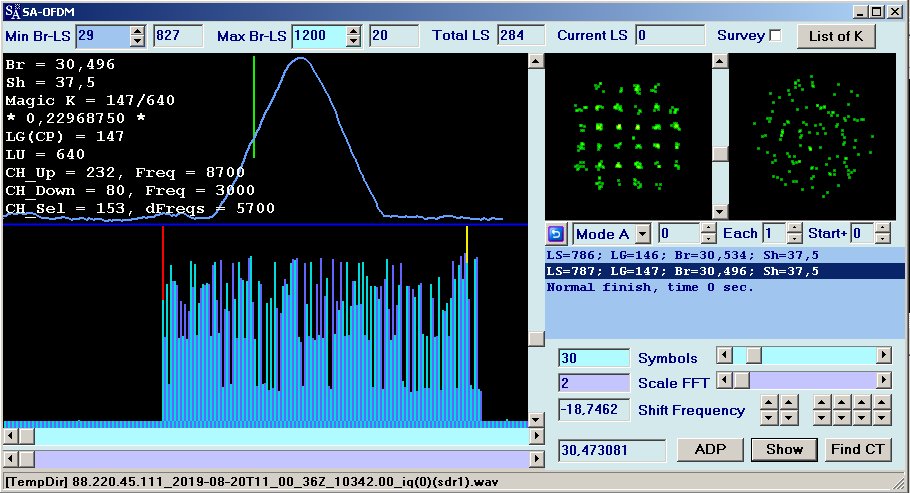Click down arrow of constellation vertical scrollbar
Image resolution: width=910 pixels, height=493 pixels.
pyautogui.click(x=720, y=211)
